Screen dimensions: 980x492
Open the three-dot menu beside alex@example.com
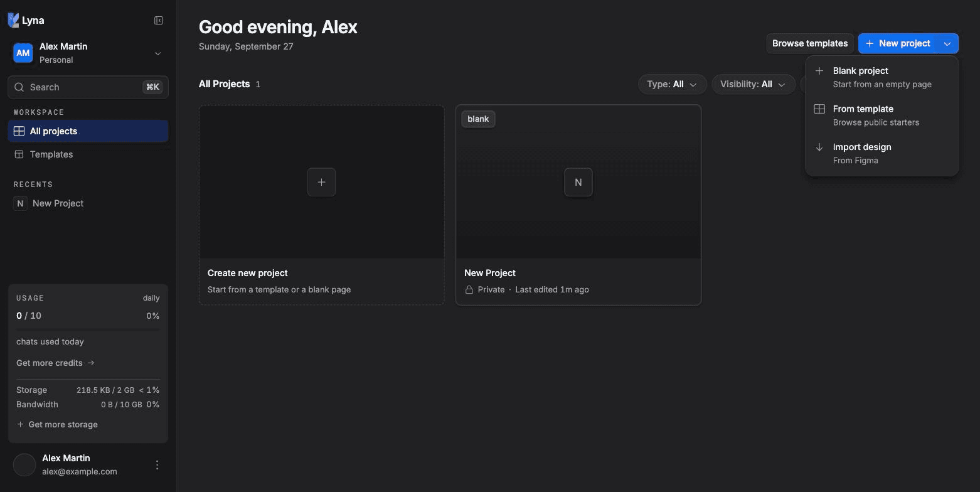[x=157, y=465]
